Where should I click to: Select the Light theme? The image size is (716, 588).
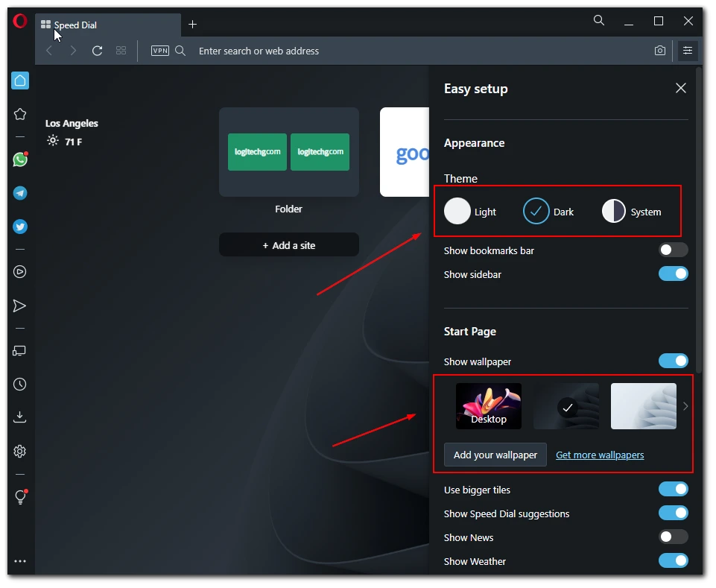coord(470,212)
